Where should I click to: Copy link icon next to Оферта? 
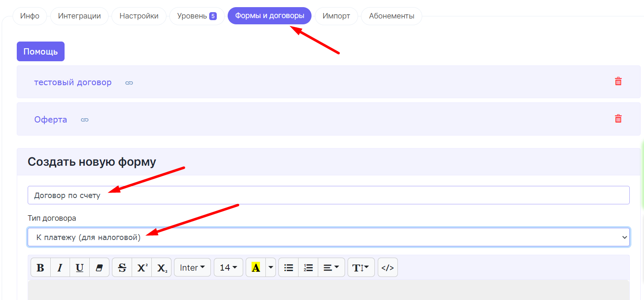pos(85,120)
